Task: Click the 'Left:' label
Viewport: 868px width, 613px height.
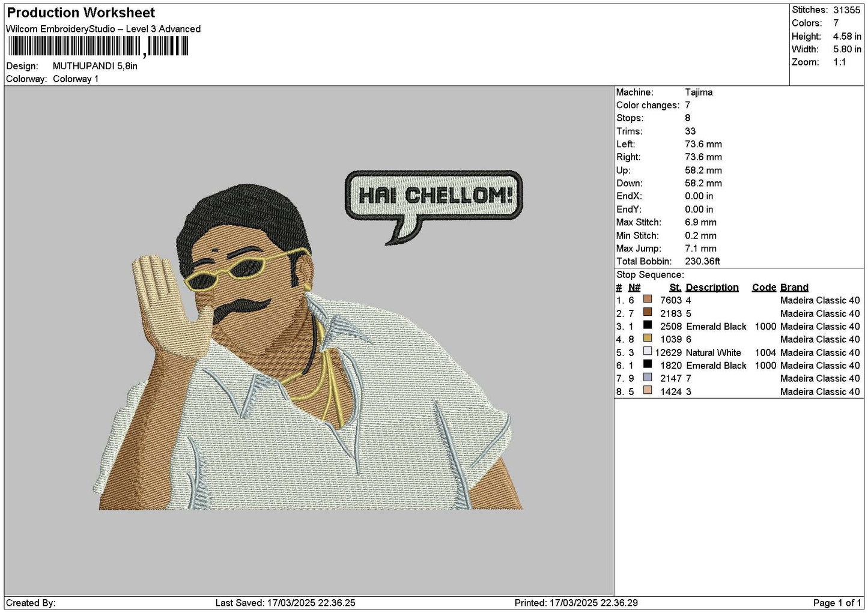Action: (x=625, y=144)
